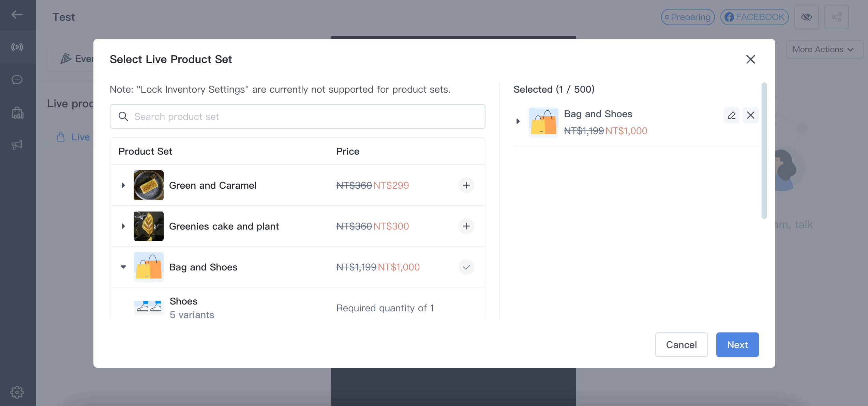Open the live broadcast sidebar icon

[17, 47]
